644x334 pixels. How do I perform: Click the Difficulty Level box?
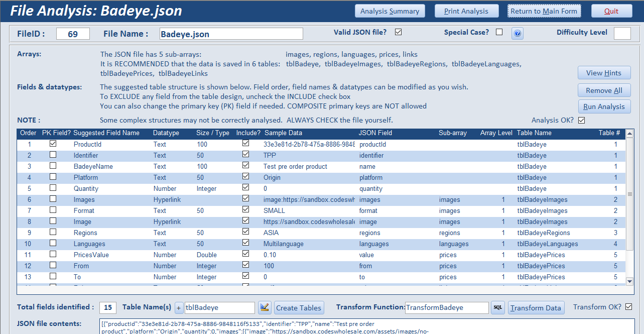pyautogui.click(x=622, y=33)
